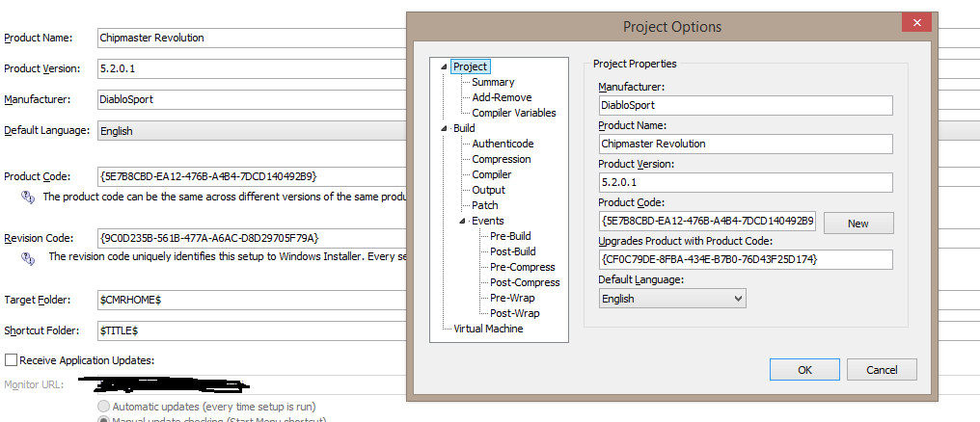Select Summary tree item

pos(493,83)
